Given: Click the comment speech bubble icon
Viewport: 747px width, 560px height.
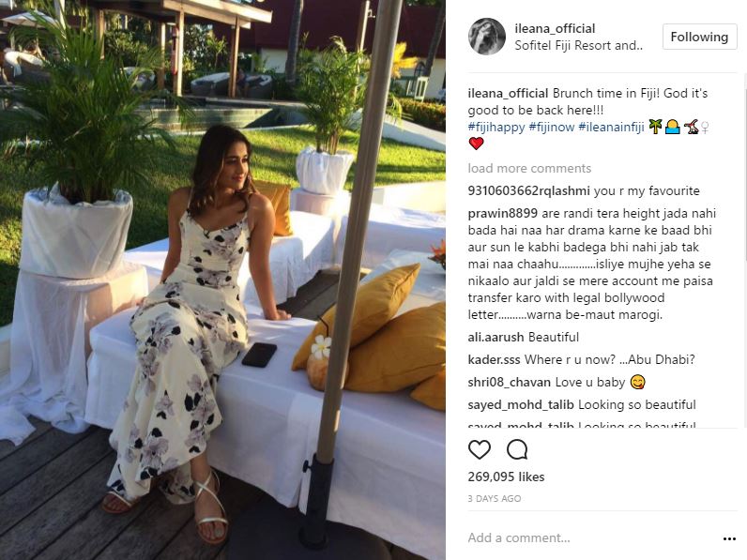Looking at the screenshot, I should coord(517,449).
